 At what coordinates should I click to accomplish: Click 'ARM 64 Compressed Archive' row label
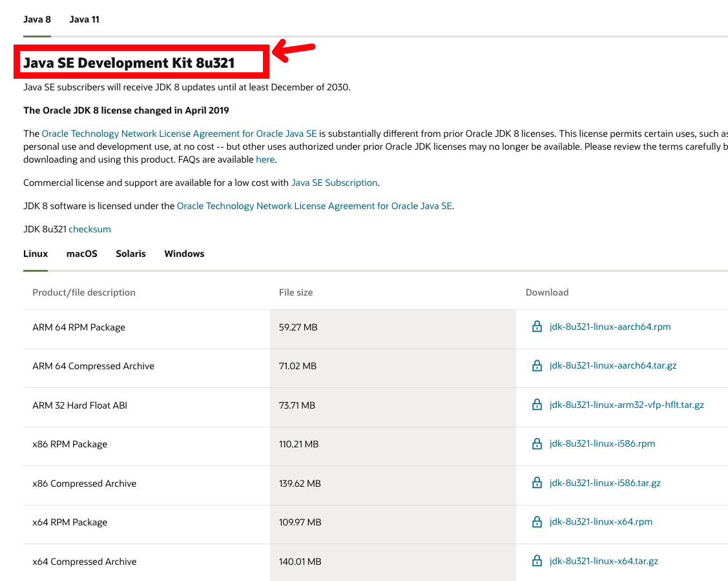tap(93, 366)
